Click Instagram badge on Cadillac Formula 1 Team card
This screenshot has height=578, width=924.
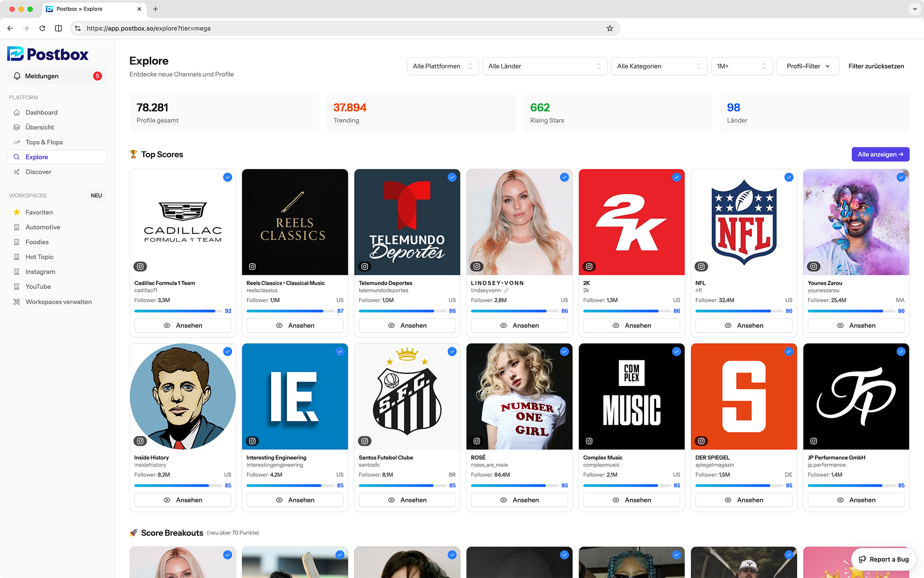coord(140,266)
